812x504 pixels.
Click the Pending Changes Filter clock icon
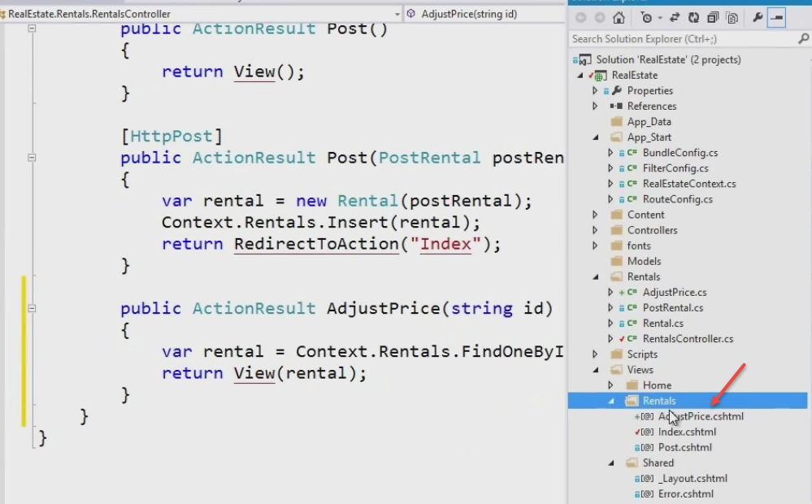pyautogui.click(x=646, y=18)
